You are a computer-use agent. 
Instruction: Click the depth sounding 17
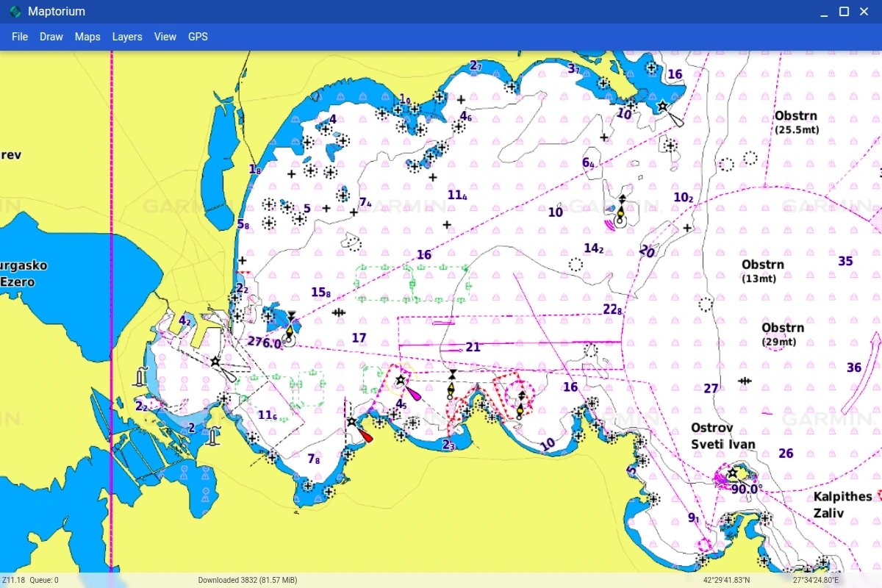tap(359, 338)
